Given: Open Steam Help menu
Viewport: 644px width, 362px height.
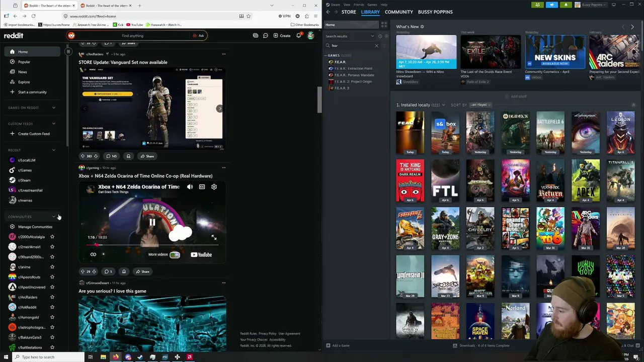Looking at the screenshot, I should [x=384, y=5].
